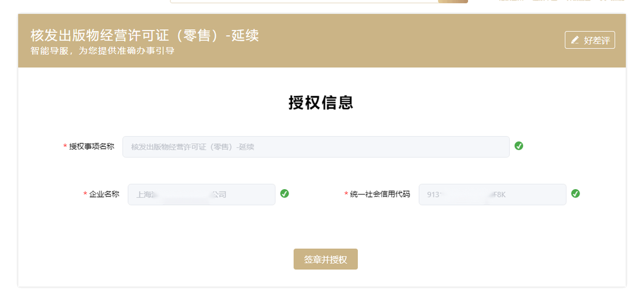Click the 签章并授权 button
644x299 pixels.
[326, 259]
